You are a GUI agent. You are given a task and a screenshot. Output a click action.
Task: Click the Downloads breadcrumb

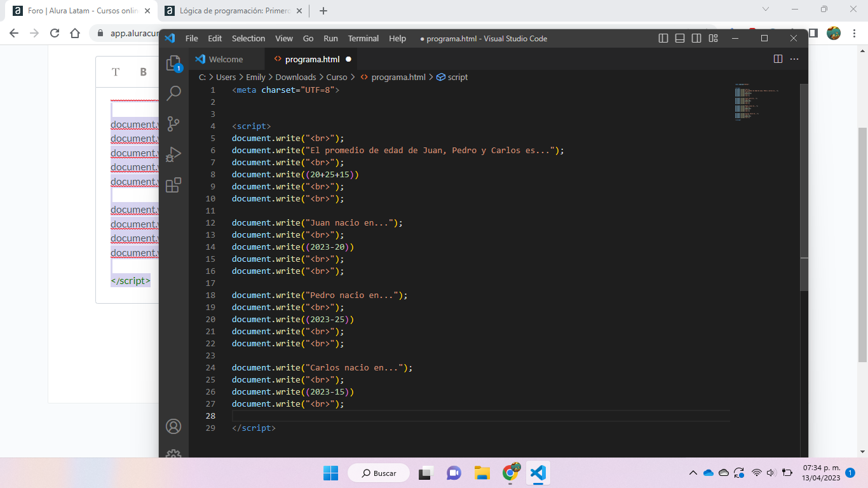click(295, 77)
